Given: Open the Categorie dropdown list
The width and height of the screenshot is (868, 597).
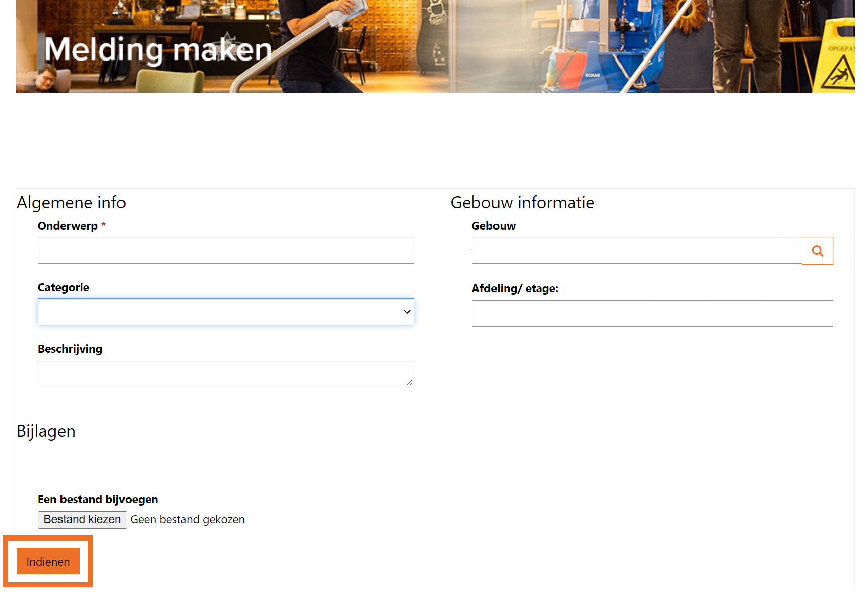Looking at the screenshot, I should point(226,312).
